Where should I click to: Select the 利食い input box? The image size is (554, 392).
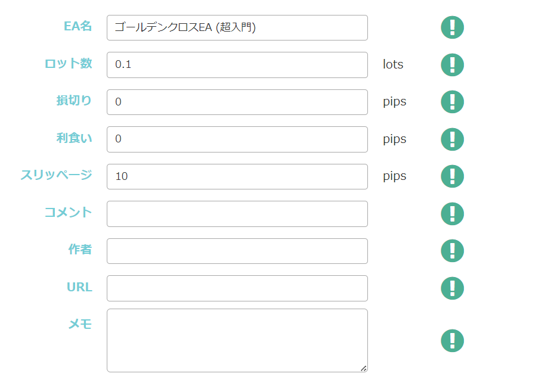(x=237, y=139)
